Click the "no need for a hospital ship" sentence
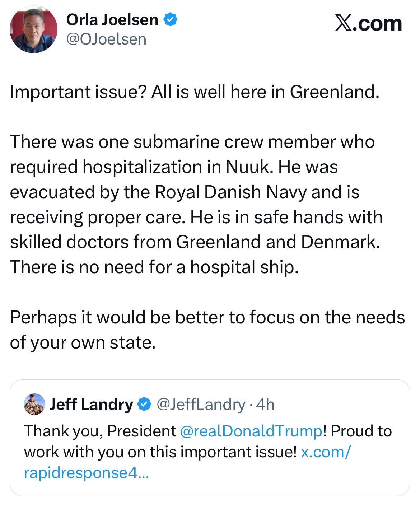 [x=154, y=267]
